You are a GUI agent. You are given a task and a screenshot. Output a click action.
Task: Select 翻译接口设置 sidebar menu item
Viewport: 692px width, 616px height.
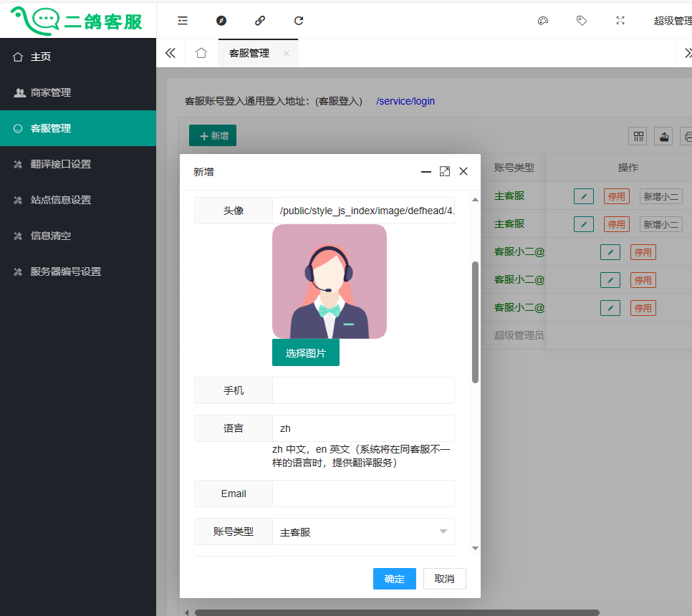[x=61, y=164]
